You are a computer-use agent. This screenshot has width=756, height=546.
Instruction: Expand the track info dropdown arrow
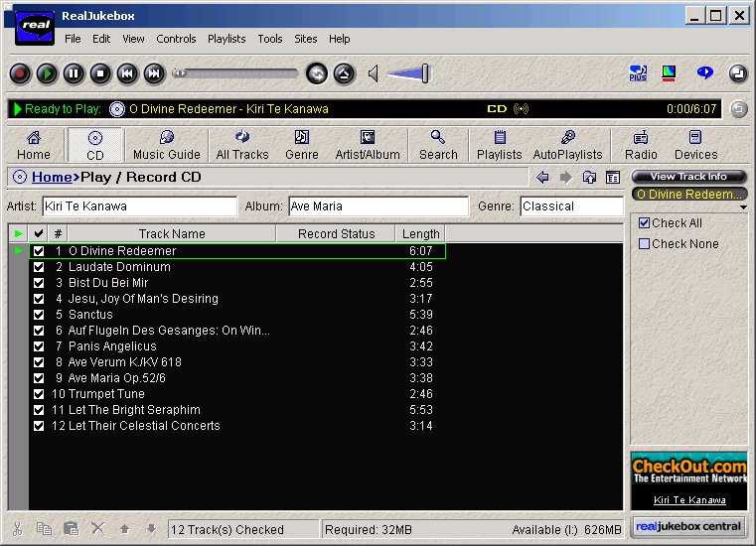click(744, 207)
